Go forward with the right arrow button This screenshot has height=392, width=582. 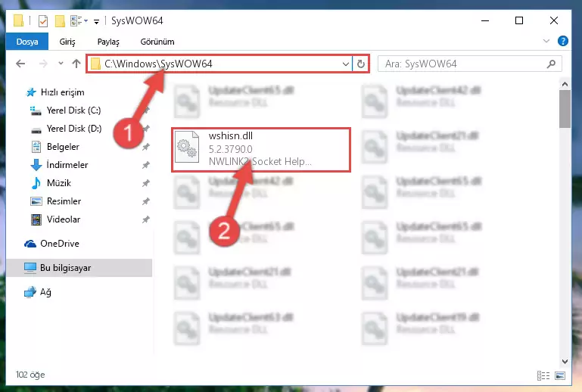coord(43,64)
